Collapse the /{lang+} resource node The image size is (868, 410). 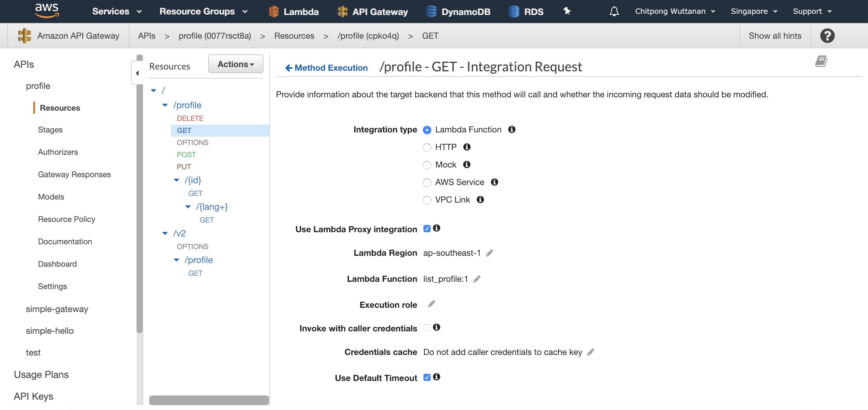188,207
